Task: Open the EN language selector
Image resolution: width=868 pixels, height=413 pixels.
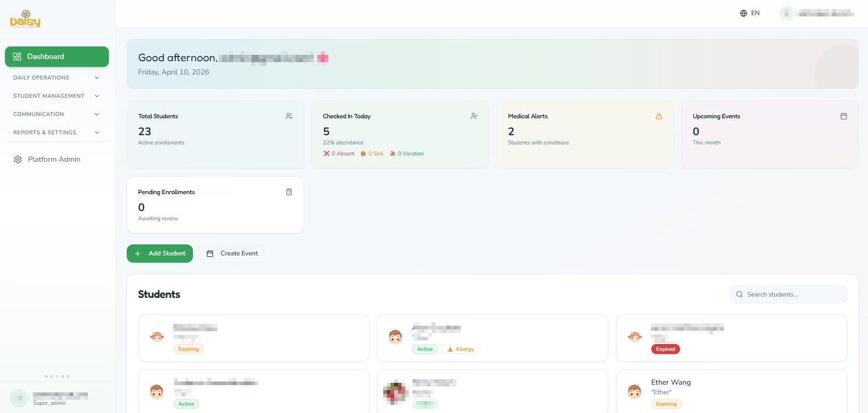Action: (x=750, y=13)
